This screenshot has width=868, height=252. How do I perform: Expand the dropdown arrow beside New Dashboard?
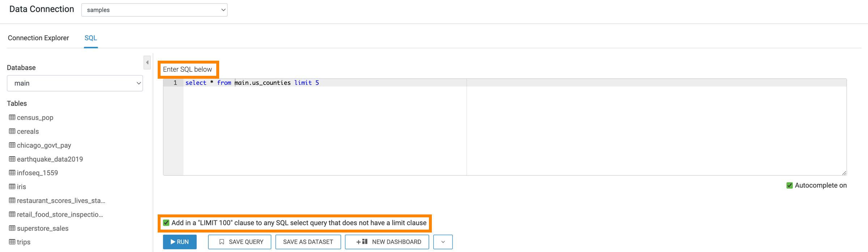tap(443, 242)
